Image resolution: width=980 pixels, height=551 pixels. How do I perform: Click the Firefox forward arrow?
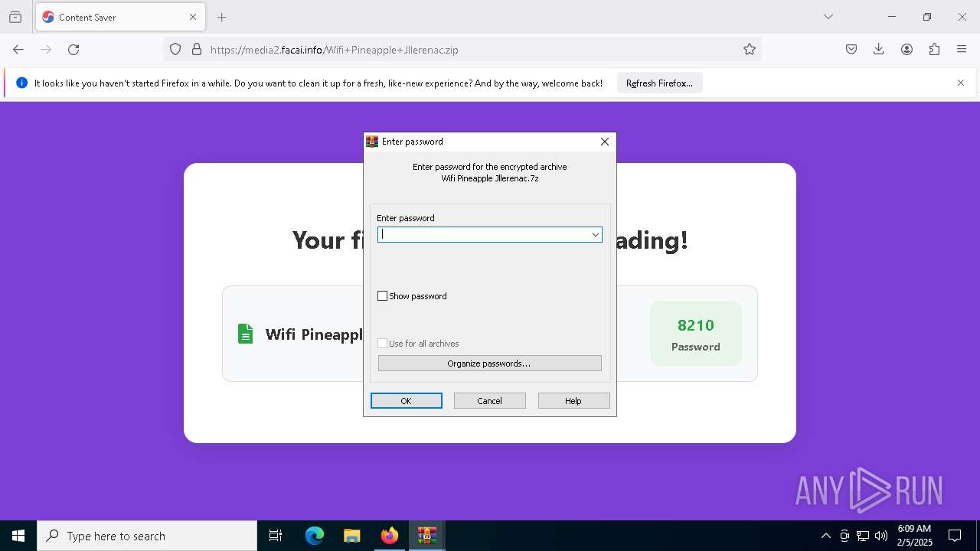(46, 50)
